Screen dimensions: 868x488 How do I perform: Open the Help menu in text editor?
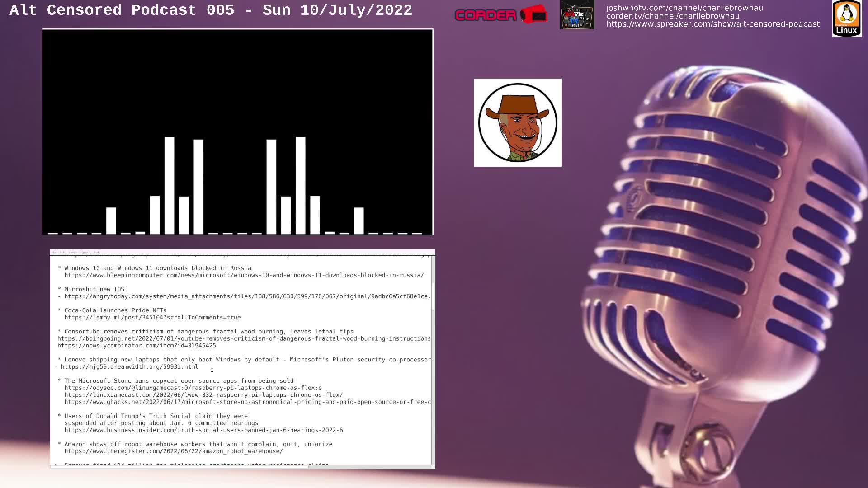pyautogui.click(x=97, y=253)
